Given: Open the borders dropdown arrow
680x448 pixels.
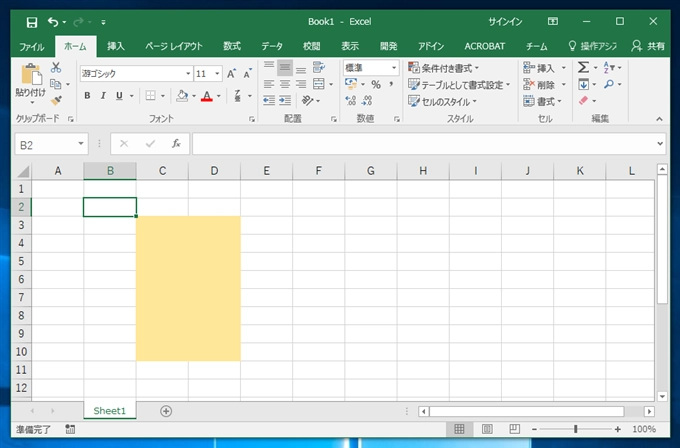Looking at the screenshot, I should click(163, 96).
